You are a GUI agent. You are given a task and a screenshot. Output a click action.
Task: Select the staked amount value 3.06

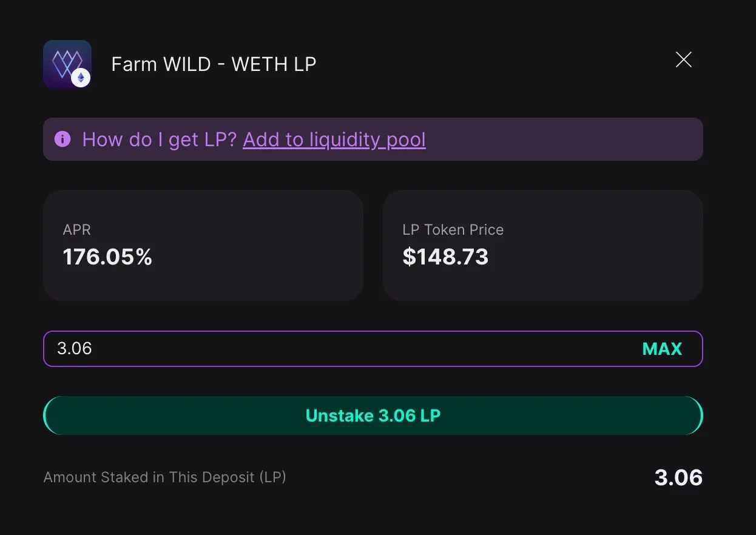pyautogui.click(x=678, y=477)
